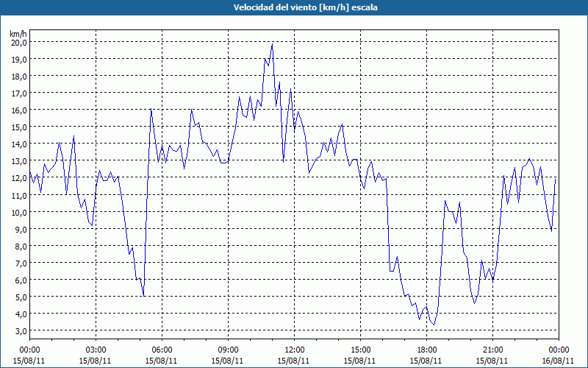588x368 pixels.
Task: Click the wind speed peak near 20 km/h
Action: (272, 44)
